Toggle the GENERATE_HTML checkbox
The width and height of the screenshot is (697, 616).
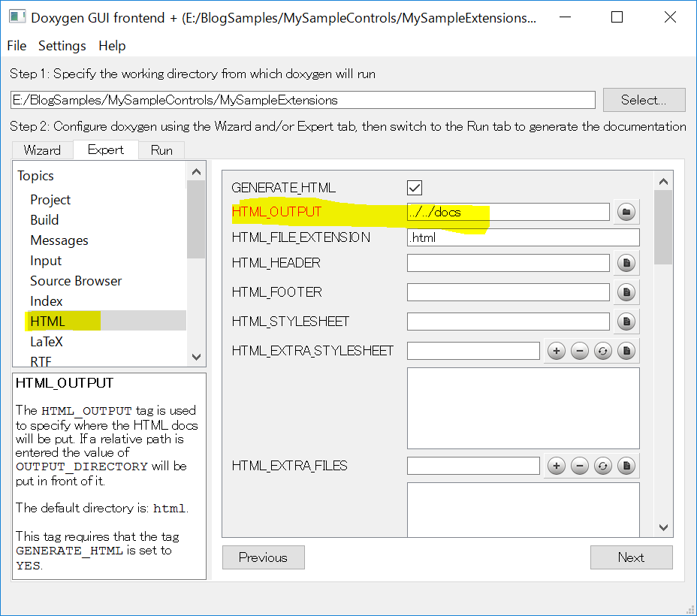click(x=415, y=188)
